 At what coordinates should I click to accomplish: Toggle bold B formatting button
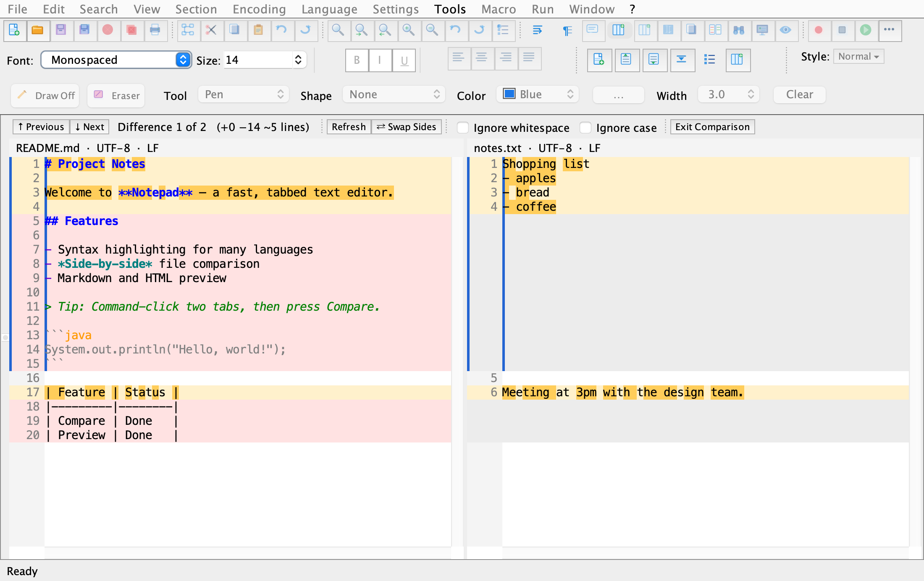tap(357, 60)
